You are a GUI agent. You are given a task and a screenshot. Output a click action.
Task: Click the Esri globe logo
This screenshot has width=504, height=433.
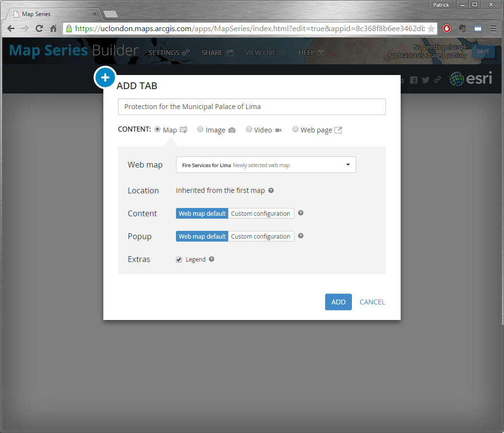pos(457,79)
